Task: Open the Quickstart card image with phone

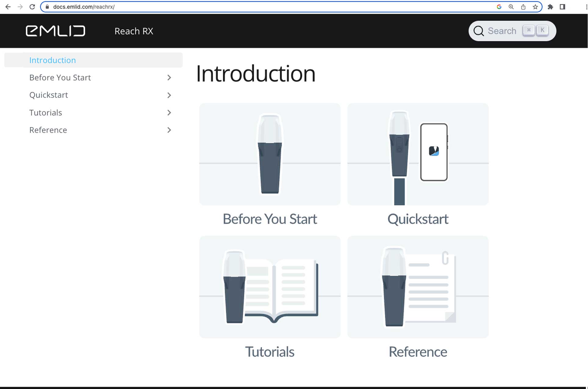Action: pyautogui.click(x=418, y=154)
